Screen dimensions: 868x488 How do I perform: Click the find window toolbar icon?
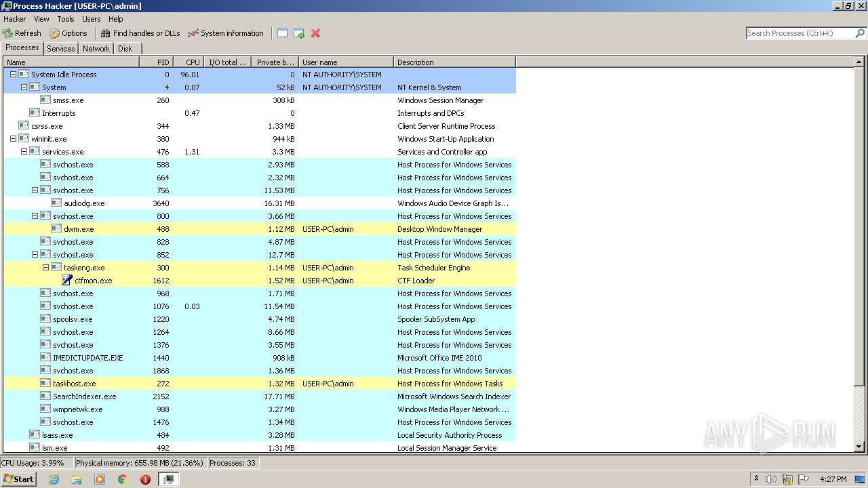coord(282,33)
